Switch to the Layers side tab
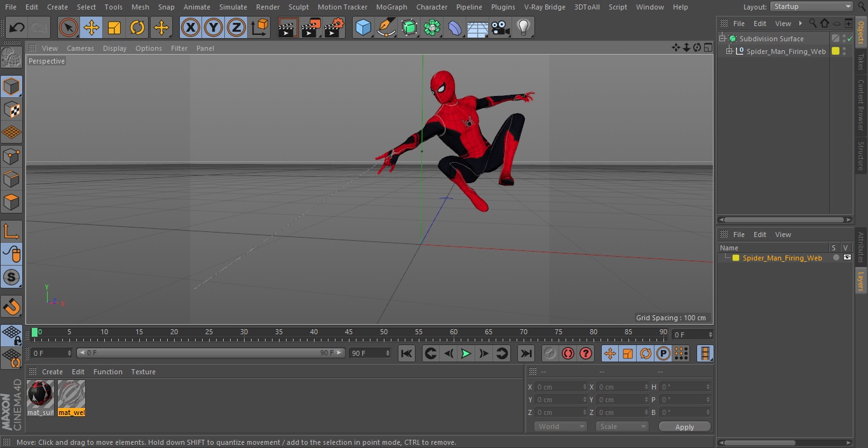The width and height of the screenshot is (868, 448). pyautogui.click(x=861, y=280)
